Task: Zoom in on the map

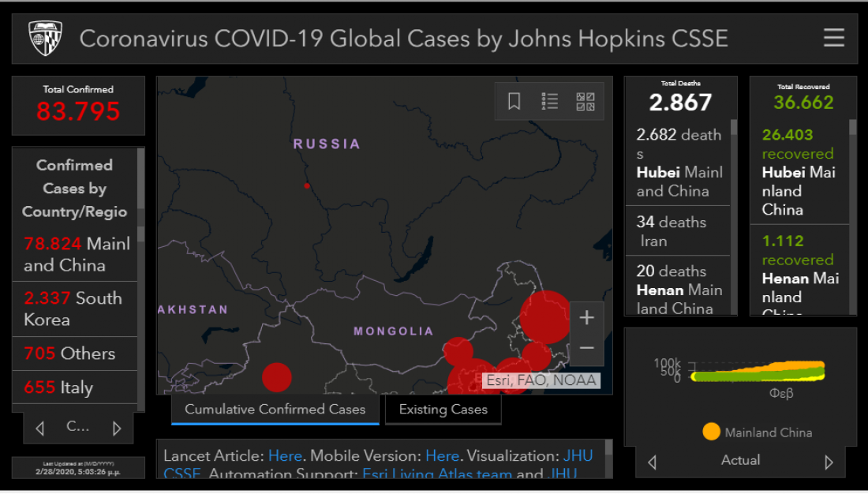Action: [x=586, y=318]
